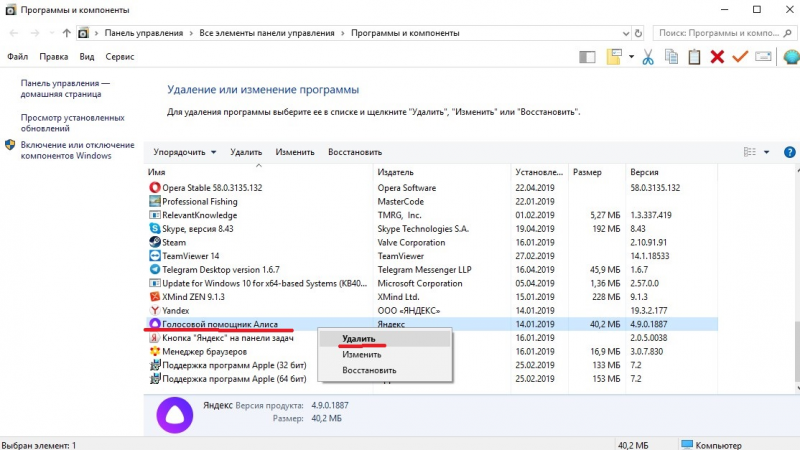Sort by the Размер column header
Image resolution: width=800 pixels, height=450 pixels.
pos(596,172)
